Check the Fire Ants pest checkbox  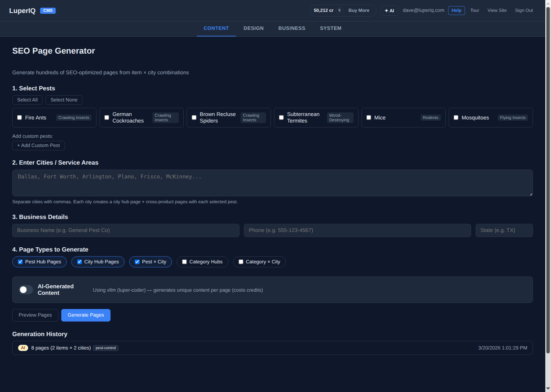pyautogui.click(x=20, y=118)
